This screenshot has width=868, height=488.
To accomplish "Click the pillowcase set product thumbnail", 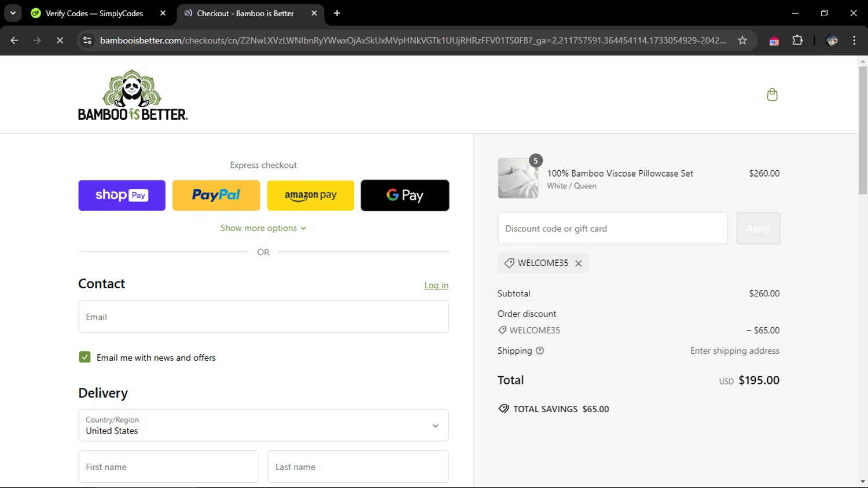I will pos(518,178).
